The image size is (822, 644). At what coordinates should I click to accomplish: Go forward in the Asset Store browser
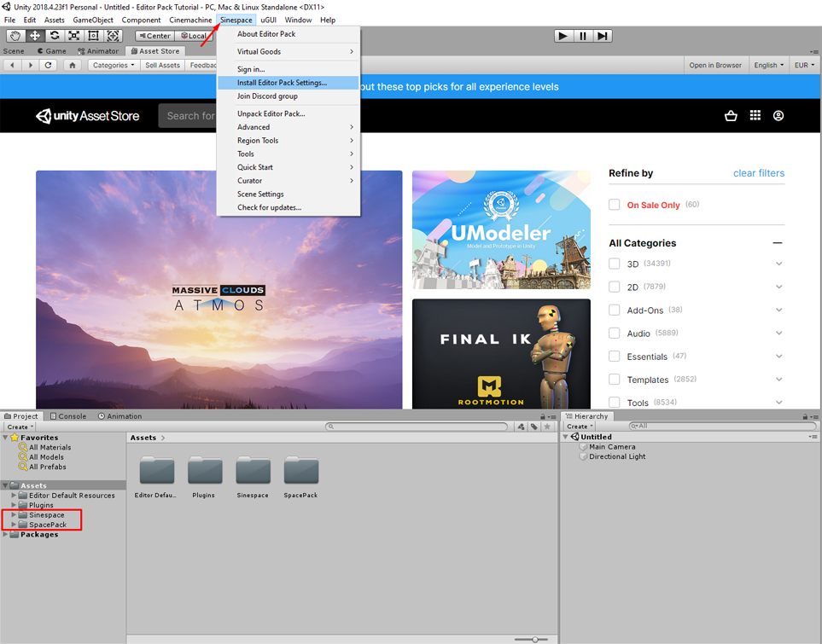point(31,65)
